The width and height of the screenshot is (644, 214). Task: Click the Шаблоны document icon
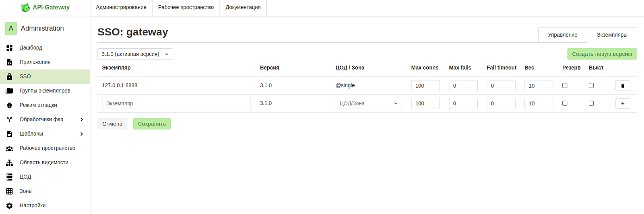(x=10, y=134)
